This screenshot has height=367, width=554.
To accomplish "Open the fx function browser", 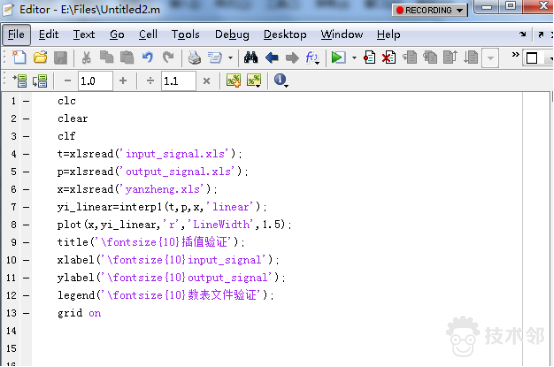I will point(312,58).
